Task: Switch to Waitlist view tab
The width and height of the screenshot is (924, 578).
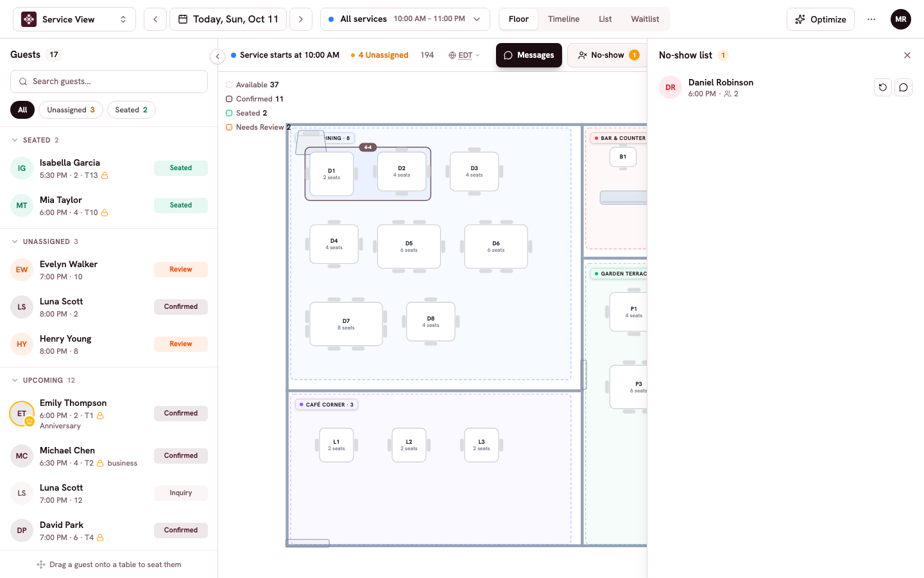Action: [x=645, y=19]
